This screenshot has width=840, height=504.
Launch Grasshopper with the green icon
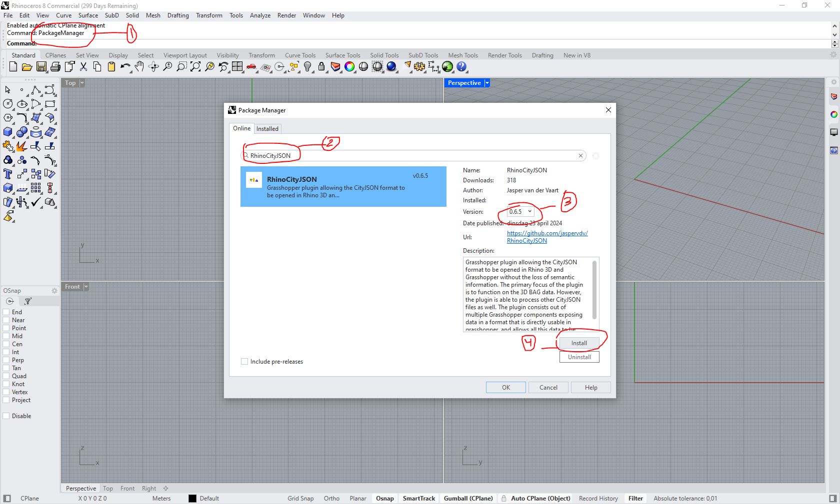447,66
